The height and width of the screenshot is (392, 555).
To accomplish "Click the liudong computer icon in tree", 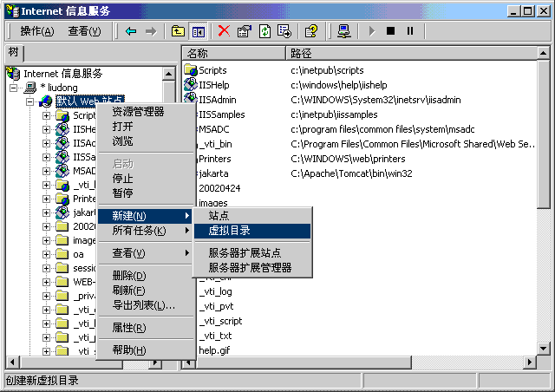I will click(x=30, y=88).
